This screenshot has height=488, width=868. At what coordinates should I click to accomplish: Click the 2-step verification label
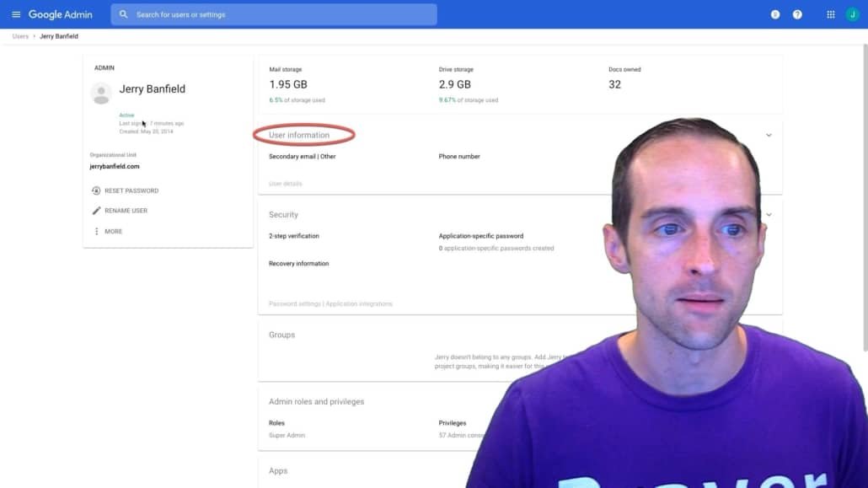(294, 236)
